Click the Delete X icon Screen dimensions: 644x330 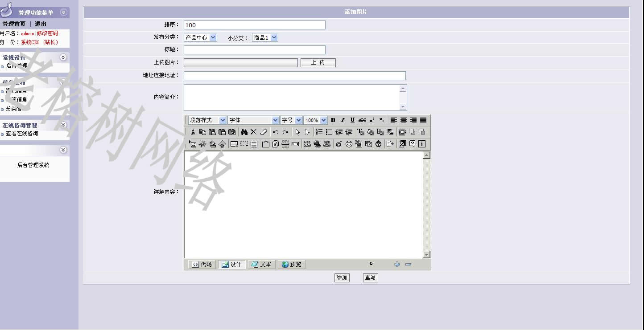(x=253, y=132)
